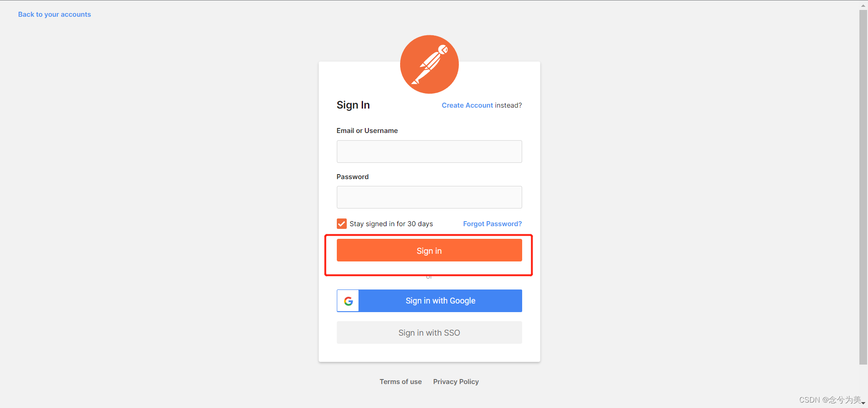868x408 pixels.
Task: Click the Google G icon
Action: [x=348, y=301]
